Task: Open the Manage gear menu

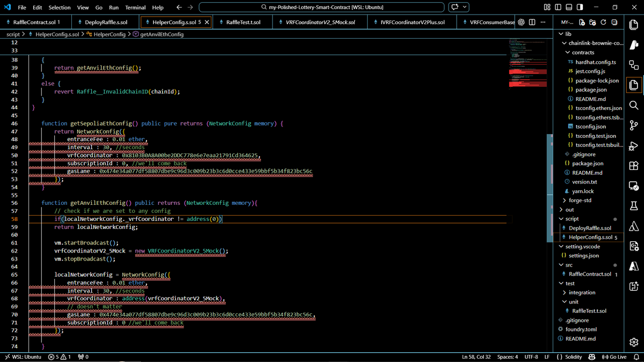Action: [633, 342]
